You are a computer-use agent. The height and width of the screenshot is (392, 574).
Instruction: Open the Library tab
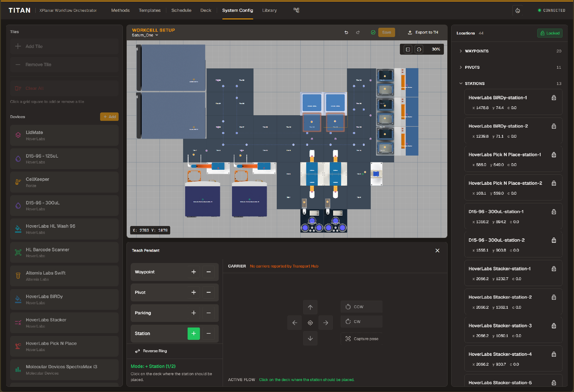coord(269,10)
